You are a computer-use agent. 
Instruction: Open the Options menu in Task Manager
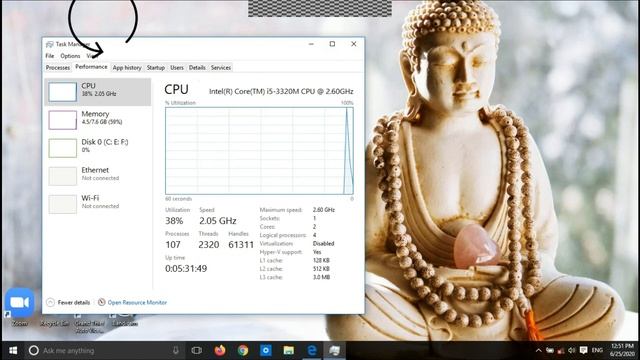click(70, 56)
